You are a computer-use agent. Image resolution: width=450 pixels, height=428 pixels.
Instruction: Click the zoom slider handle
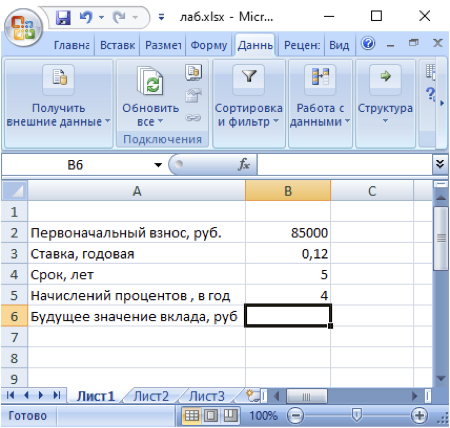(x=357, y=415)
